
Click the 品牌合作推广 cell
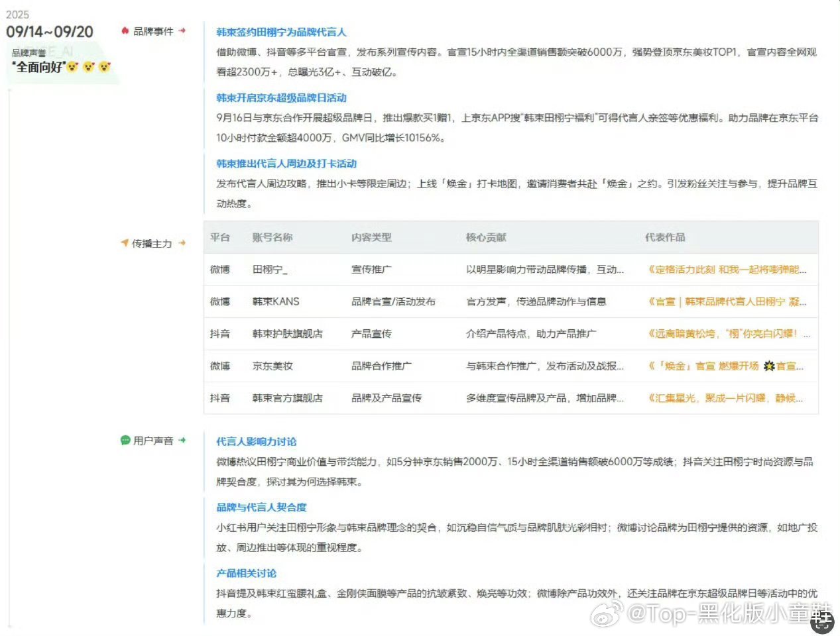tap(381, 366)
